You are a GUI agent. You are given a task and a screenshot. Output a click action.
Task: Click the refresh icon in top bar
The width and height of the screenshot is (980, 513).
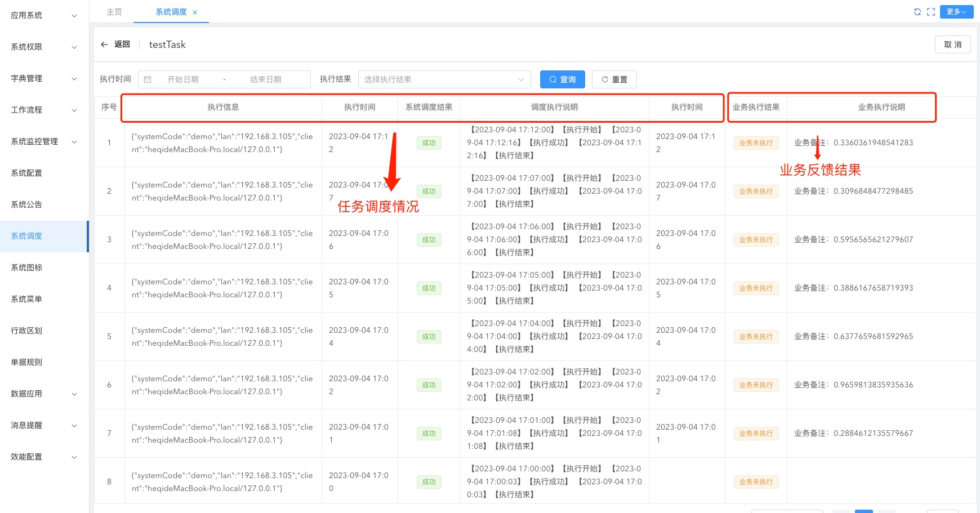click(x=917, y=12)
